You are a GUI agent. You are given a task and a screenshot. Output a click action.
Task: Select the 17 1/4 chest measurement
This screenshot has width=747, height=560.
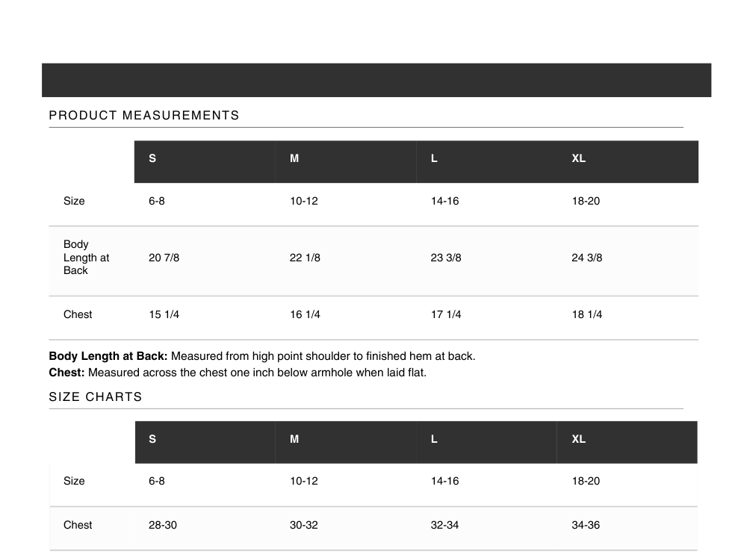[446, 315]
